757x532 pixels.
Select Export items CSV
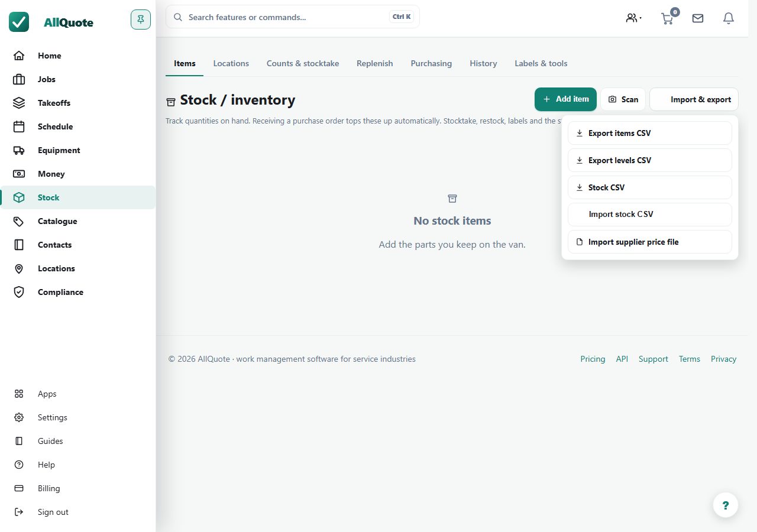coord(650,133)
